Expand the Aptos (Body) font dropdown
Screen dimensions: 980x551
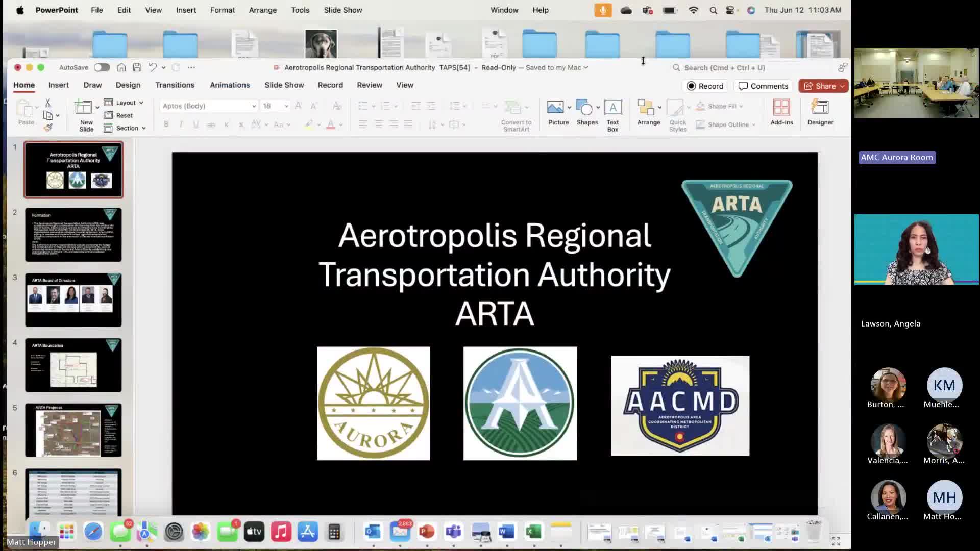(254, 106)
